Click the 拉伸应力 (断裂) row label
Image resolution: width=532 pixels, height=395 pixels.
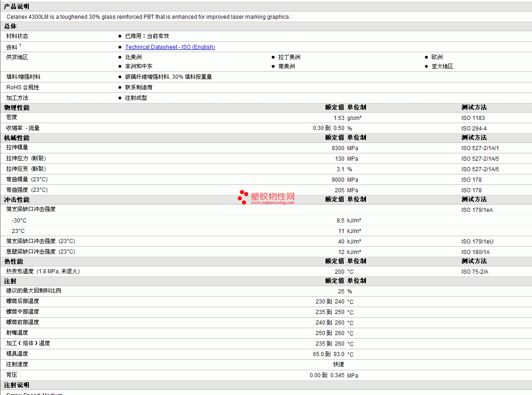pyautogui.click(x=26, y=158)
